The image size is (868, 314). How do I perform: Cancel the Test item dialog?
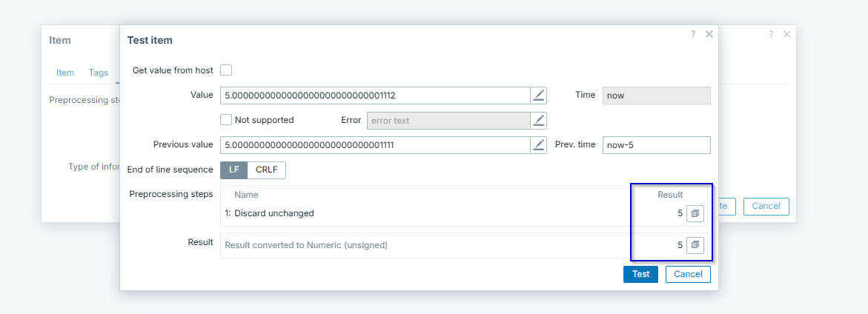pos(688,274)
